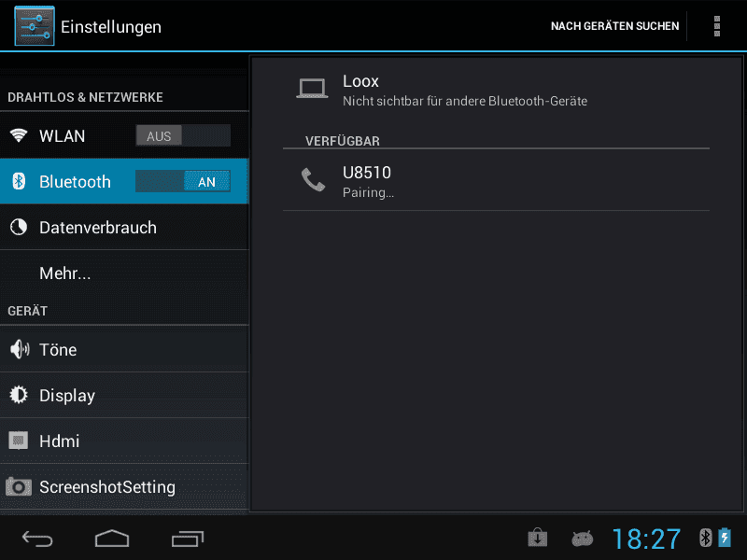Viewport: 747px width, 560px height.
Task: Open the download notification bag icon
Action: click(538, 539)
